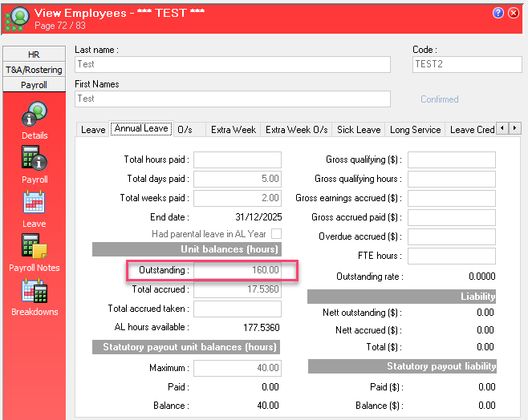Open the HR section button
The image size is (528, 420).
coord(34,55)
